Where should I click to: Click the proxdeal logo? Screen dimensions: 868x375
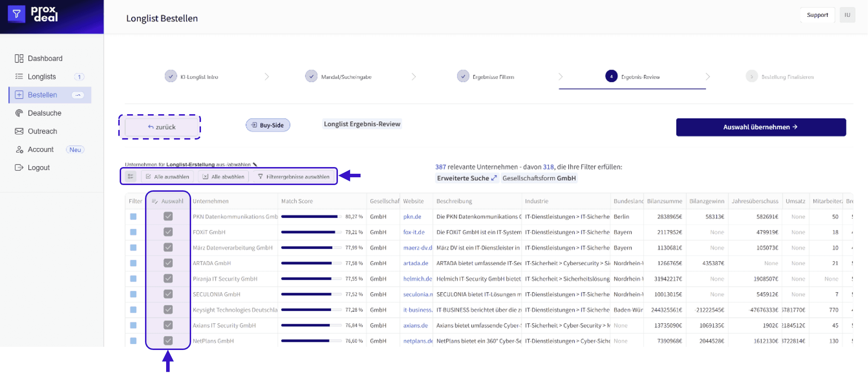coord(33,14)
